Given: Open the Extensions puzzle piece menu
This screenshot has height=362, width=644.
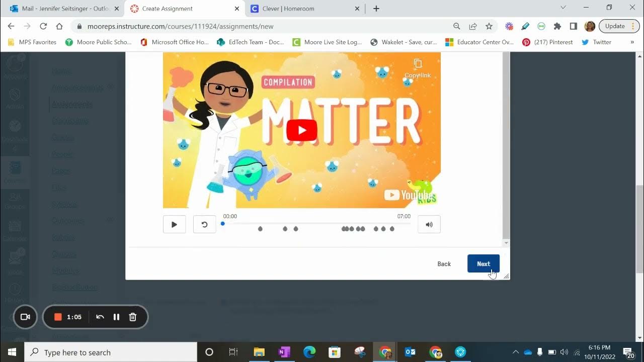Looking at the screenshot, I should [x=557, y=26].
